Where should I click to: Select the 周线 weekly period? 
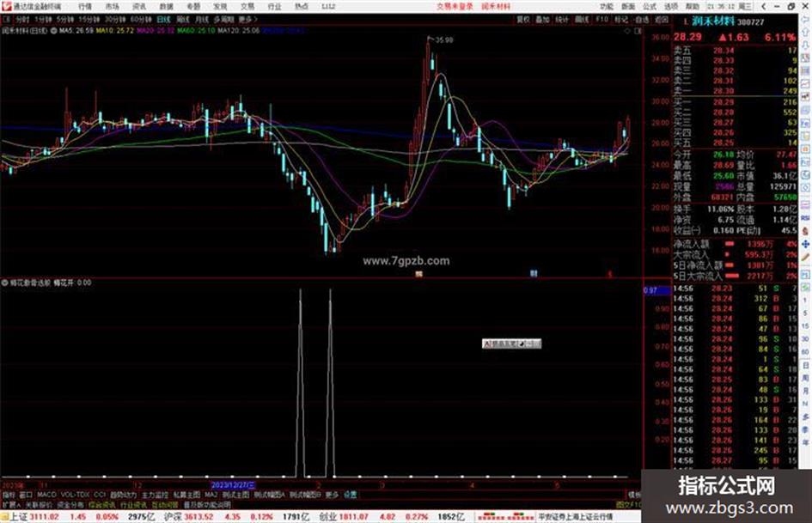tap(183, 19)
